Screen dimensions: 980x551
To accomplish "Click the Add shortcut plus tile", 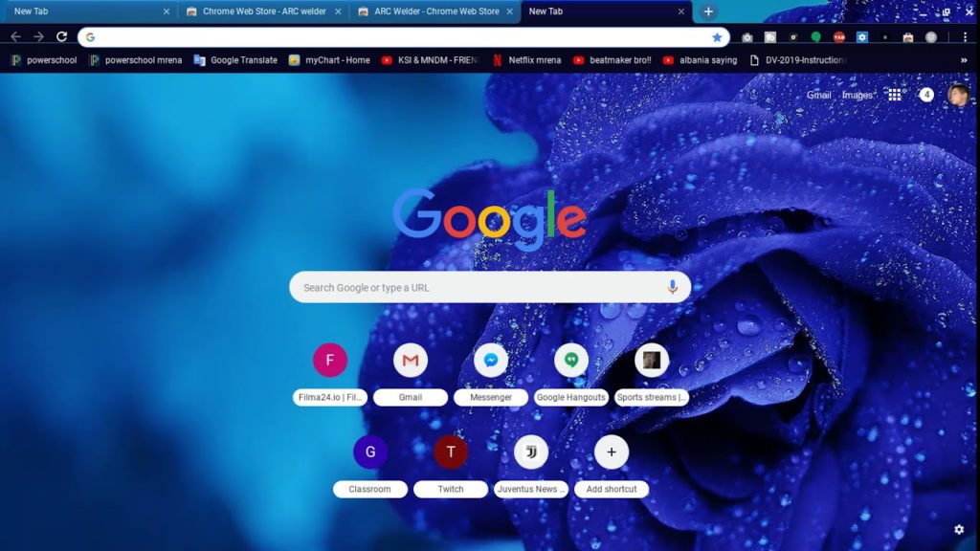I will [x=612, y=466].
